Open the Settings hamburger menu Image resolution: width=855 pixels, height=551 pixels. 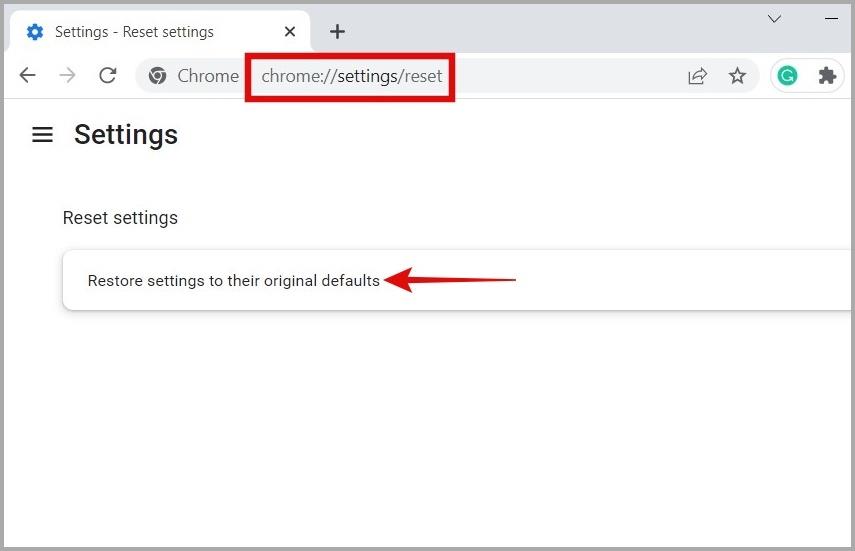click(43, 135)
